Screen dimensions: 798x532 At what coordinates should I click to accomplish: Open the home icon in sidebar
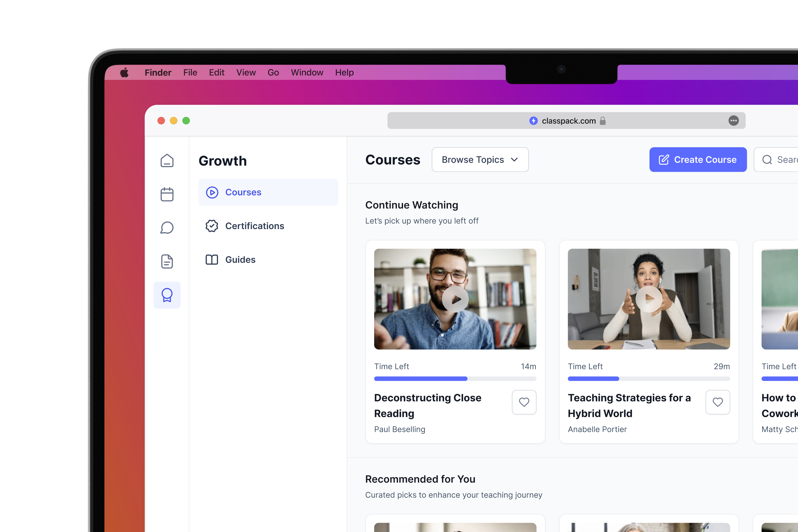tap(167, 161)
